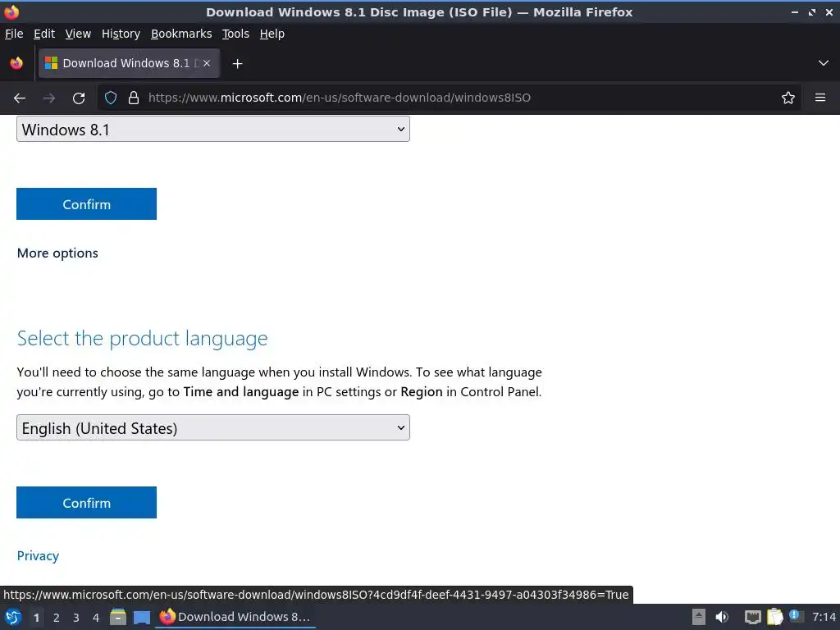
Task: Launch the file manager from taskbar
Action: point(118,617)
